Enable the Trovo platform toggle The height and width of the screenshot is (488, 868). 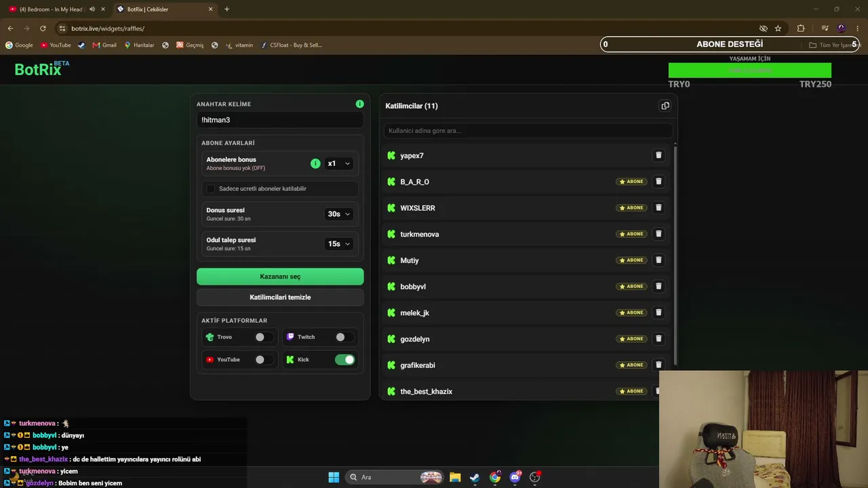click(x=264, y=337)
